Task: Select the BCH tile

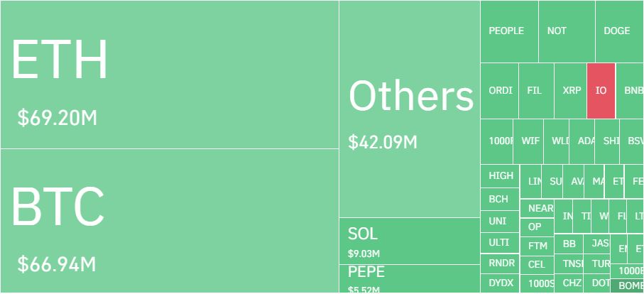Action: click(500, 199)
